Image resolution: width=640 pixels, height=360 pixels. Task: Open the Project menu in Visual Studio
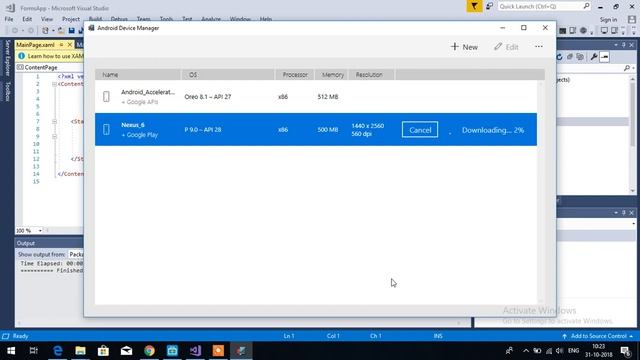[x=71, y=19]
